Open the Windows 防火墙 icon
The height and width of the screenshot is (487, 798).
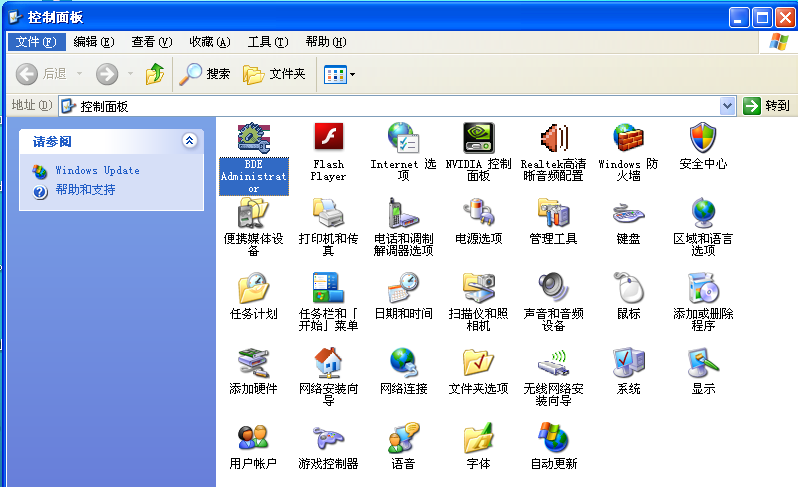coord(628,138)
